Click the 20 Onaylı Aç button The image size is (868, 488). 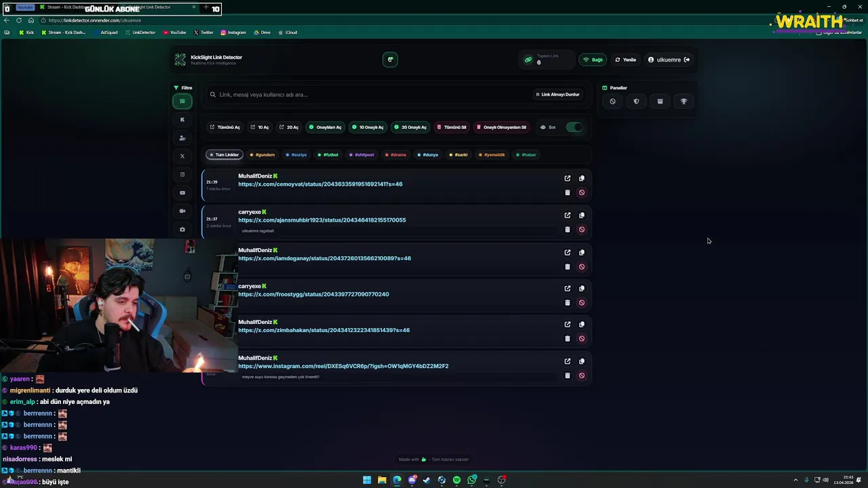[x=410, y=127]
